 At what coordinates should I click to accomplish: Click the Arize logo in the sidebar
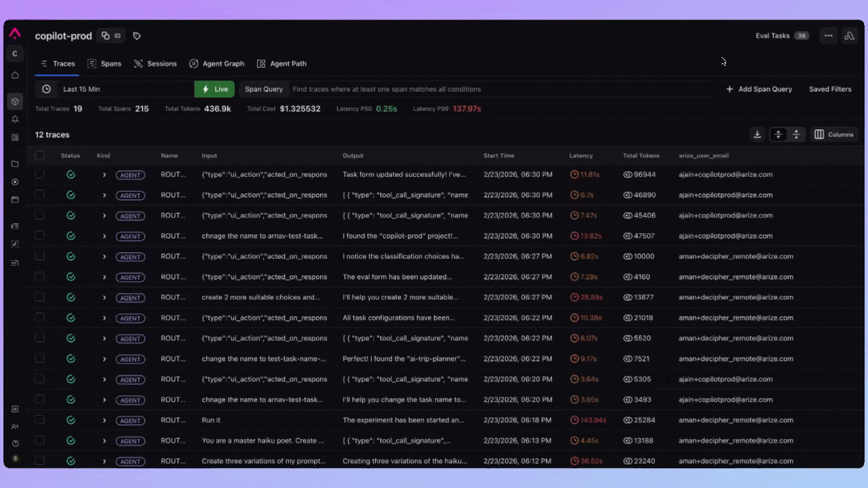pyautogui.click(x=14, y=34)
